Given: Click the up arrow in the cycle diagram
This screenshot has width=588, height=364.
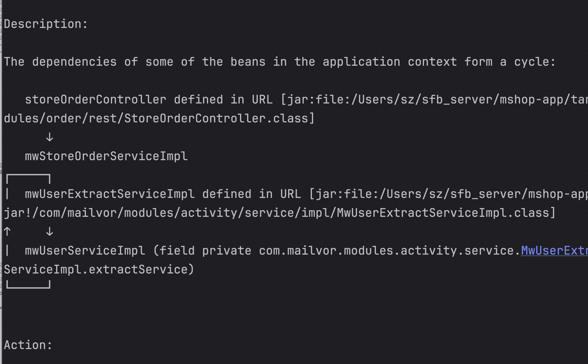Looking at the screenshot, I should tap(7, 231).
